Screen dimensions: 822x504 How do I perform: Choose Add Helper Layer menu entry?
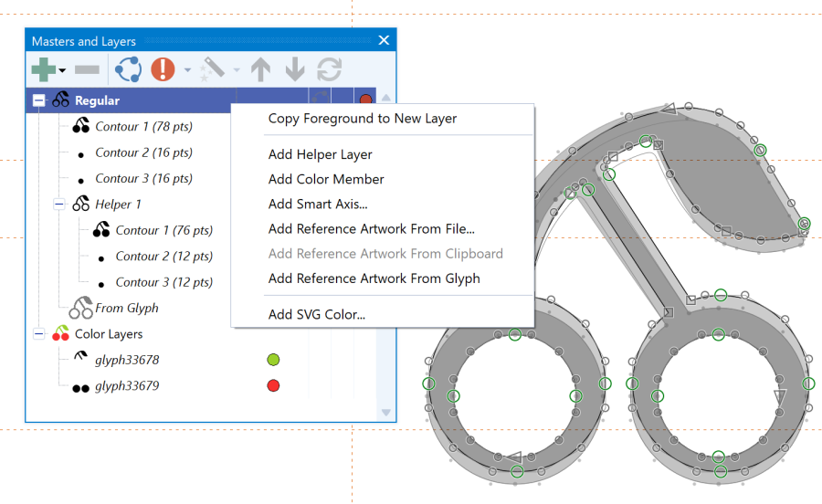click(321, 154)
